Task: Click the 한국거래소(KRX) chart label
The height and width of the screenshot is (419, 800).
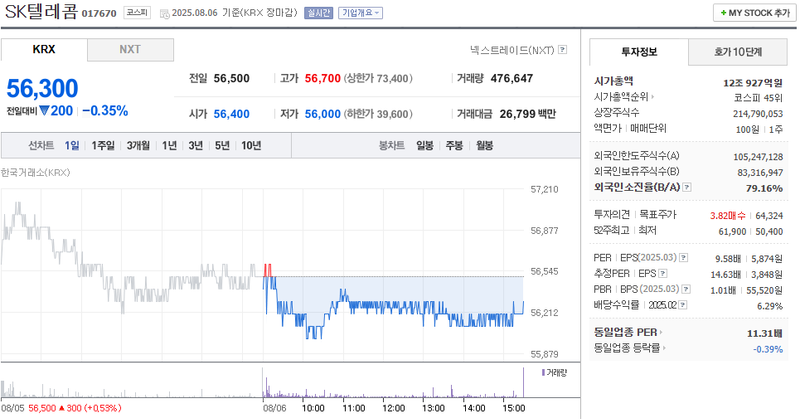Action: coord(36,172)
